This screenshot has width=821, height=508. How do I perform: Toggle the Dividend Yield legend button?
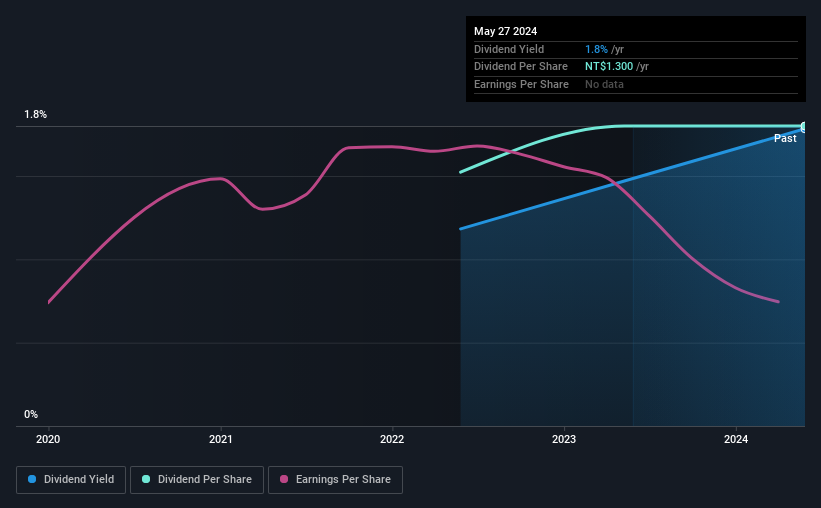[x=71, y=479]
